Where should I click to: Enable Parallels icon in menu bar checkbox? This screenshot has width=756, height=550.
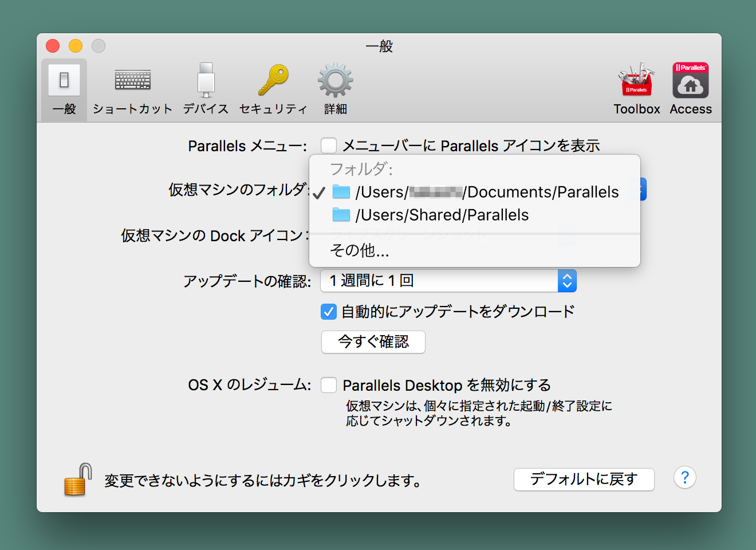click(x=329, y=146)
